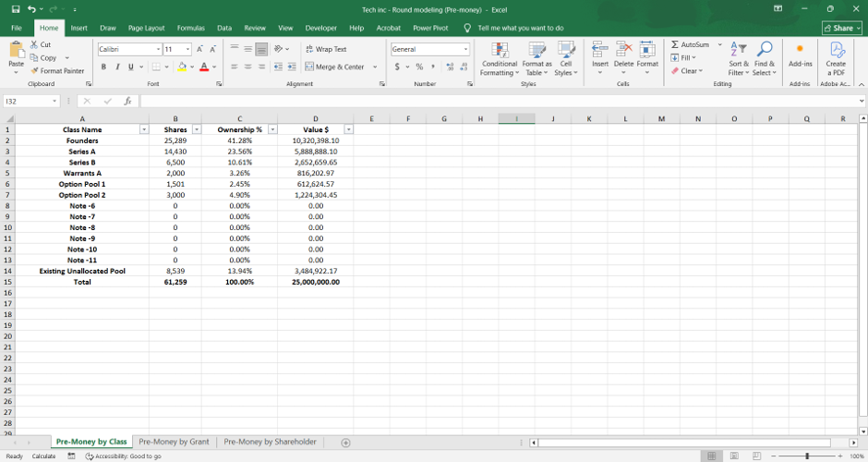Open the Shares column filter dropdown
This screenshot has width=868, height=462.
point(197,129)
